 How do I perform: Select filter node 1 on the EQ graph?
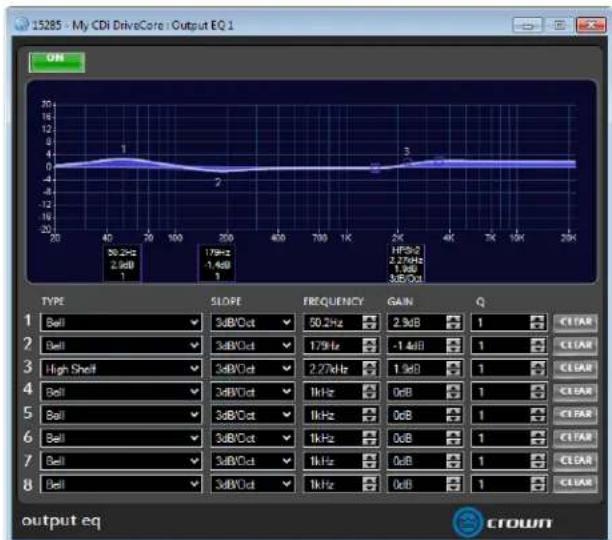(123, 149)
